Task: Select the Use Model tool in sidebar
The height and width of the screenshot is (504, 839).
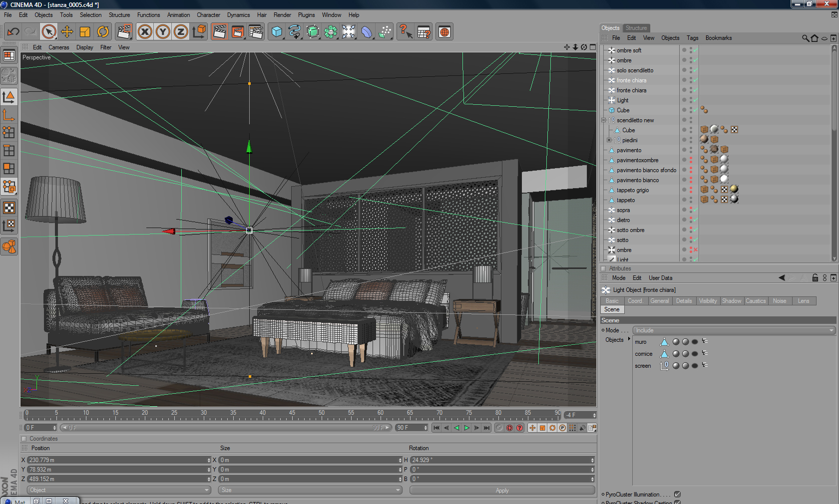Action: click(x=9, y=96)
